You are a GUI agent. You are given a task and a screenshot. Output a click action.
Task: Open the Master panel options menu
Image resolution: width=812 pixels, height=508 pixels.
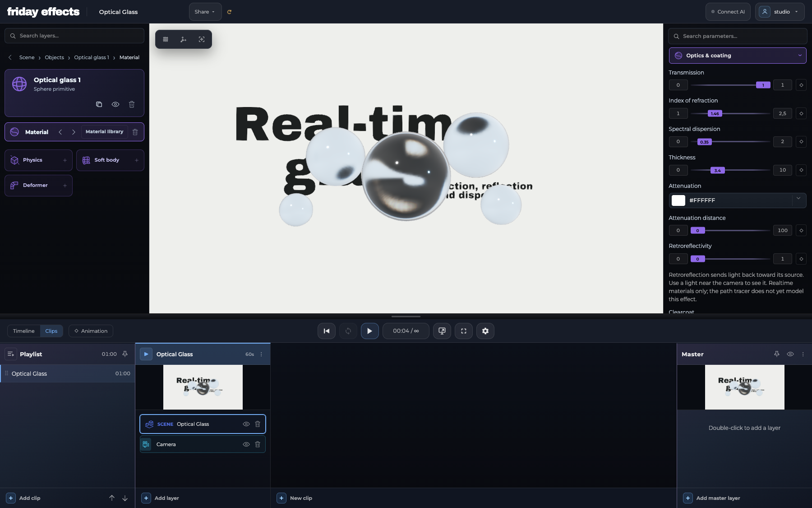pos(803,354)
